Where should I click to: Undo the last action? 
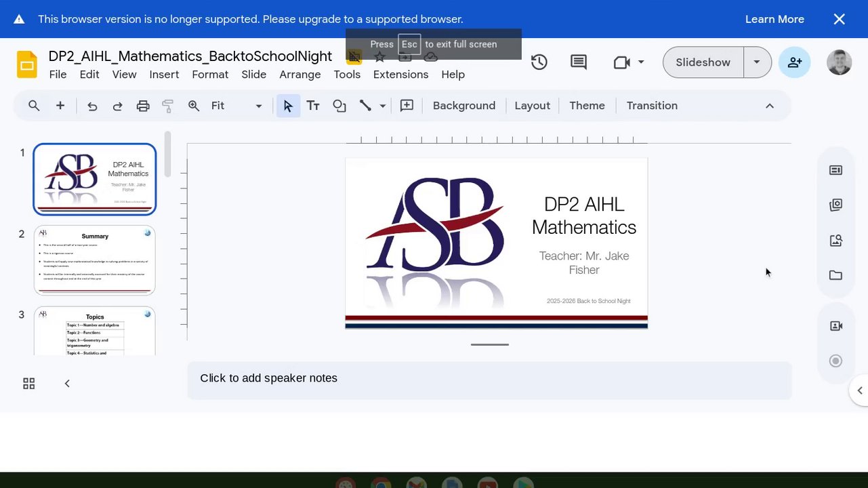coord(92,106)
